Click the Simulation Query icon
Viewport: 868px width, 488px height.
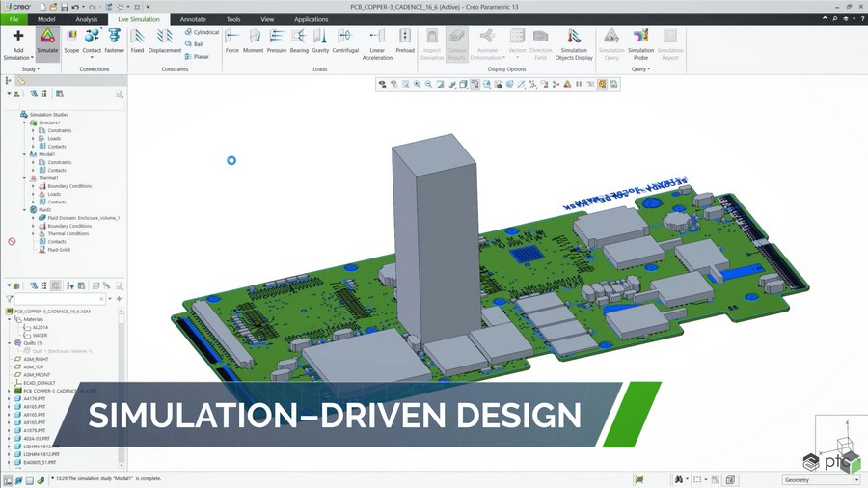click(611, 36)
